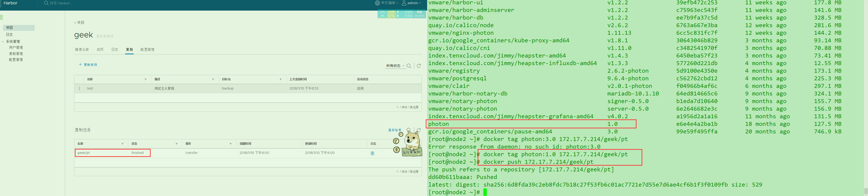The width and height of the screenshot is (868, 196).
Task: Go back via the 项目 breadcrumb link
Action: coord(79,23)
